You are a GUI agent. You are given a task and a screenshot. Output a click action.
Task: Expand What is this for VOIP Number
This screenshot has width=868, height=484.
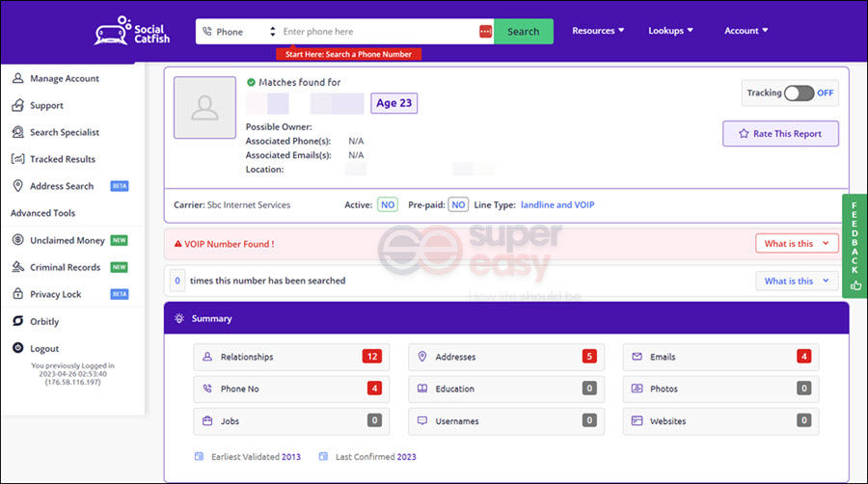pyautogui.click(x=797, y=243)
